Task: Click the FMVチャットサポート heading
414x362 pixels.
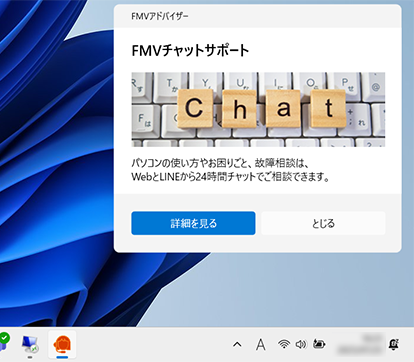Action: click(x=190, y=51)
